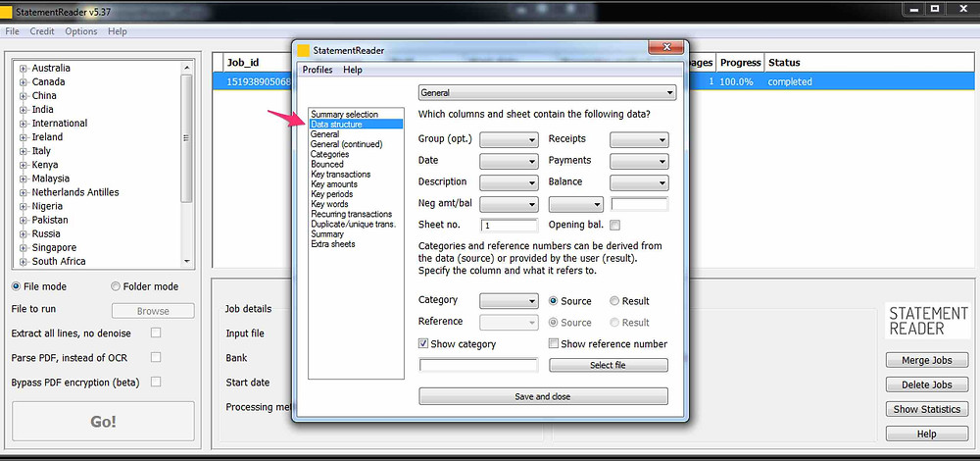Viewport: 980px width, 461px height.
Task: Expand the China tree node
Action: (24, 96)
